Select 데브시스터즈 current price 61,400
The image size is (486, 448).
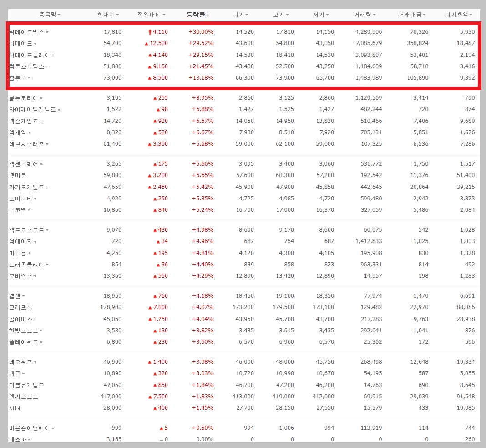[x=112, y=144]
